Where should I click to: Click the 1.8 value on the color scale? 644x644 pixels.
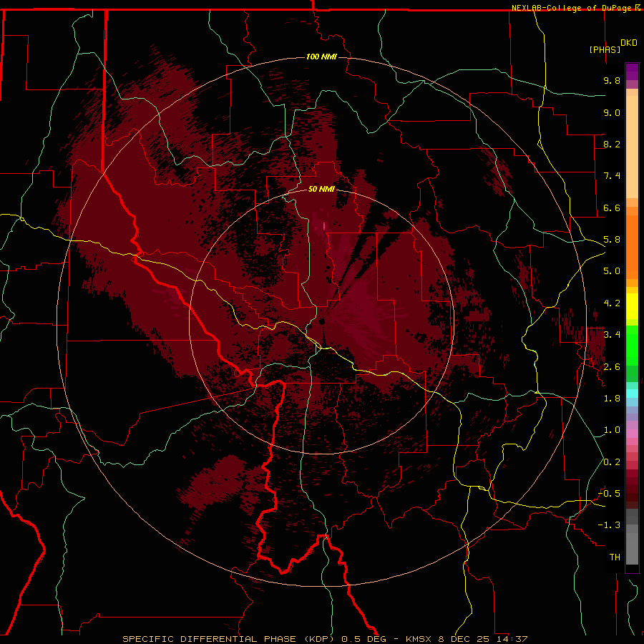pyautogui.click(x=612, y=399)
